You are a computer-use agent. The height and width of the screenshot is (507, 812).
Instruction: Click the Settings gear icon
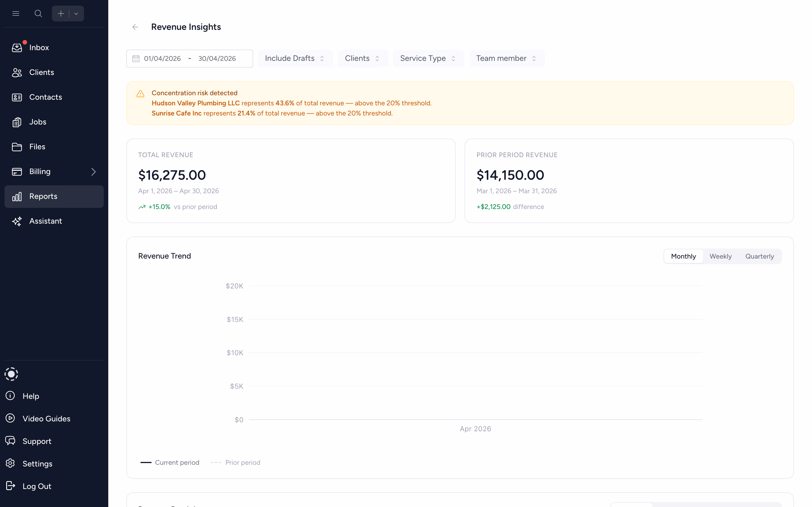[10, 463]
